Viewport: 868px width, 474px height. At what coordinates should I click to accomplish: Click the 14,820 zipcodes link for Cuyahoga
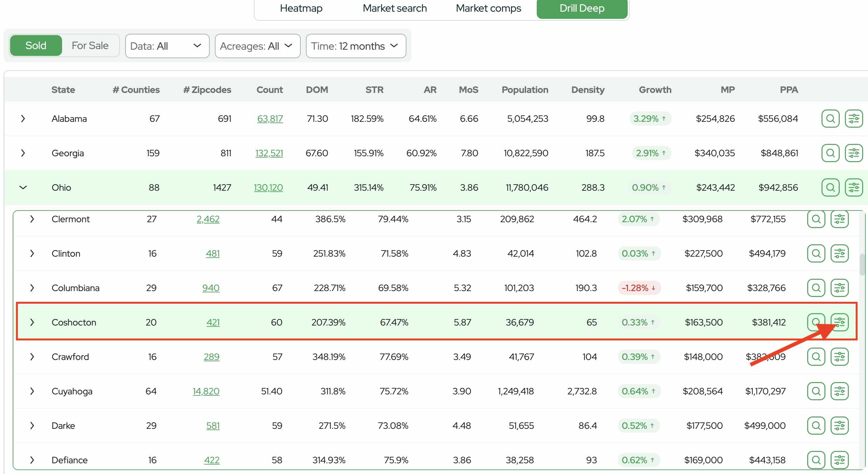click(205, 391)
